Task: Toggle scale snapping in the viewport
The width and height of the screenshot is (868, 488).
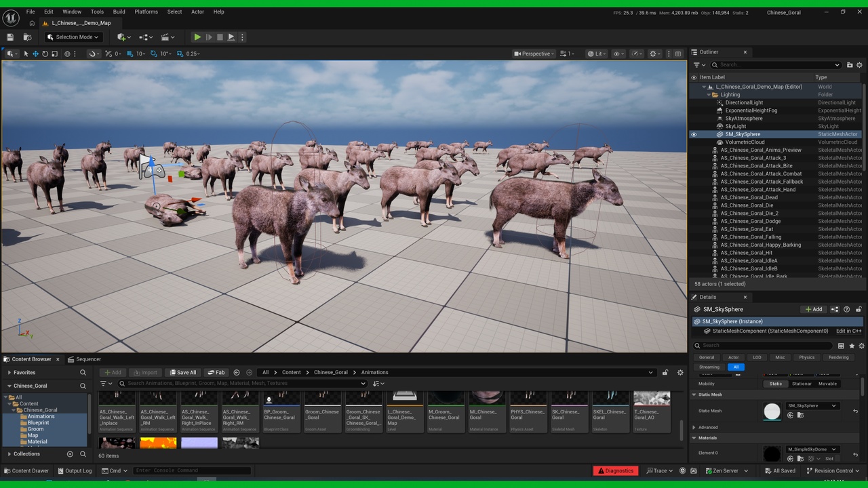Action: (180, 54)
